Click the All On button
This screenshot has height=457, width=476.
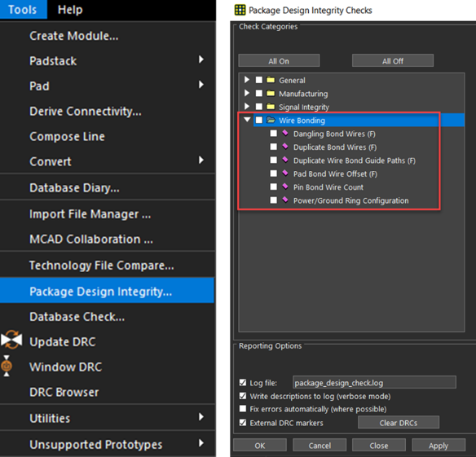[279, 61]
